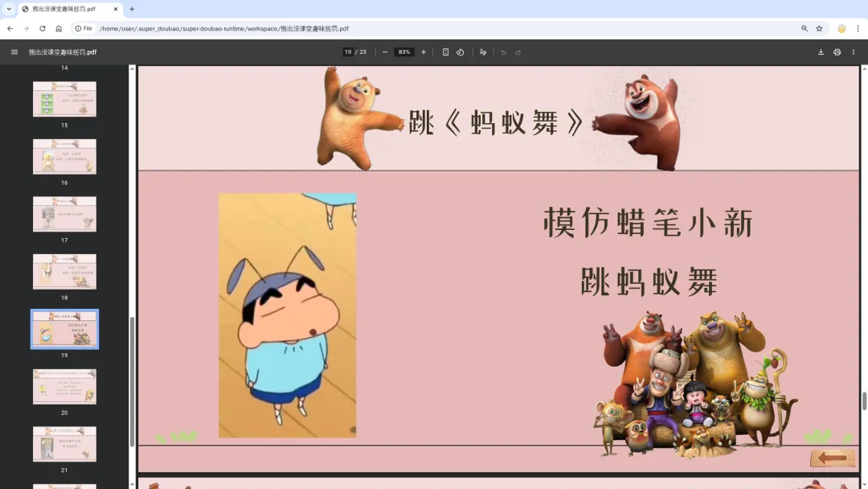Click the address bar file path
868x489 pixels.
224,28
